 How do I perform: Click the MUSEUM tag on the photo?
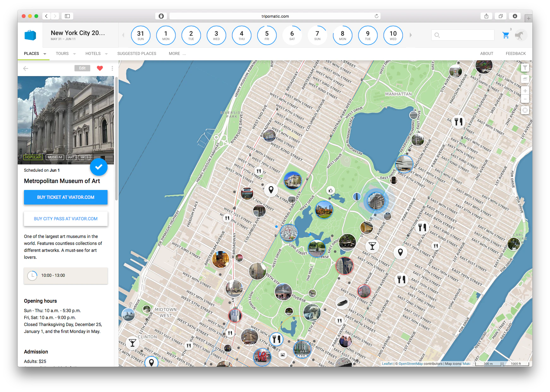click(x=55, y=157)
